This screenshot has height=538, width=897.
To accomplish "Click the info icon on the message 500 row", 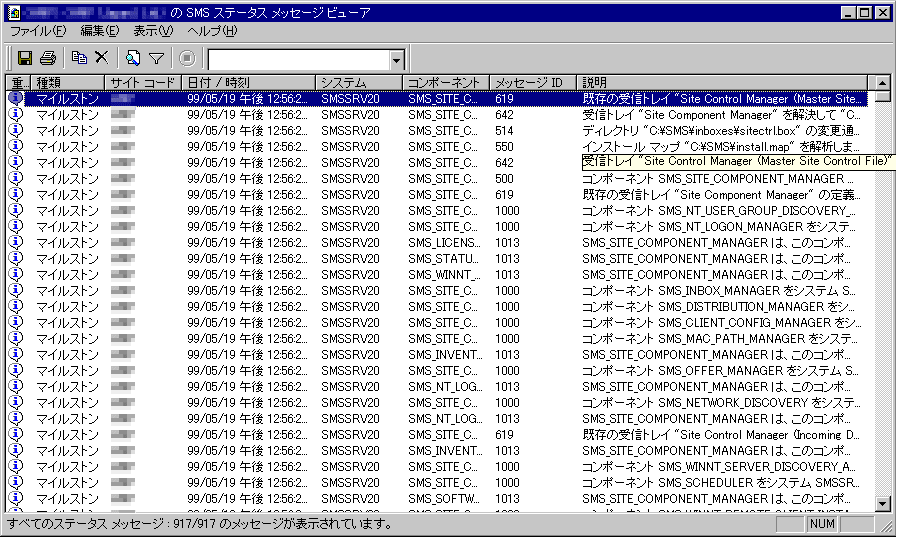I will [16, 178].
